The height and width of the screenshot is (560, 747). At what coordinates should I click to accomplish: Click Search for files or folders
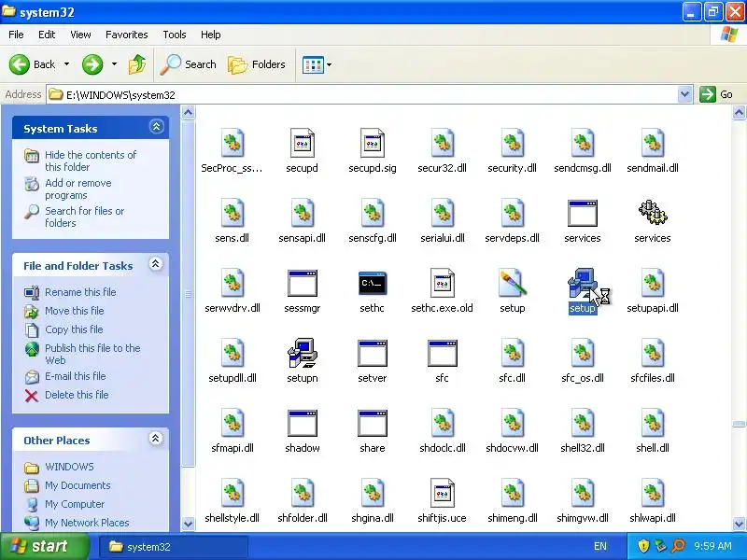point(84,217)
